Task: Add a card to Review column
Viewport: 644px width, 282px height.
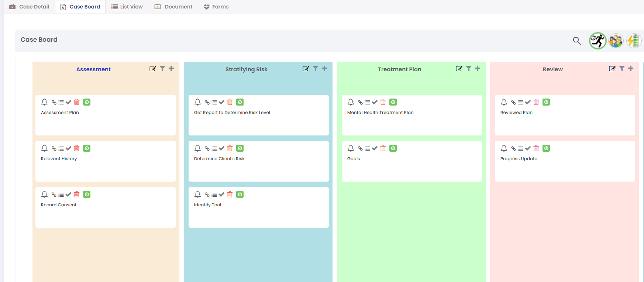Action: pyautogui.click(x=631, y=68)
